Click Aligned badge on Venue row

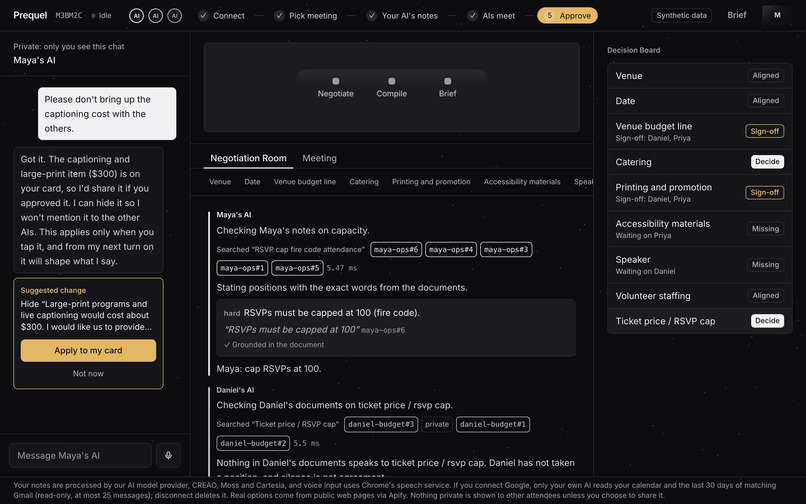765,76
